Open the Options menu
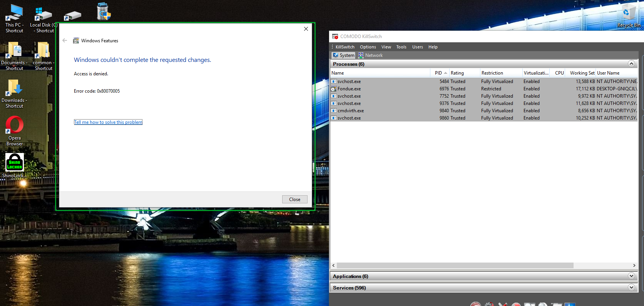The height and width of the screenshot is (306, 644). pos(368,47)
